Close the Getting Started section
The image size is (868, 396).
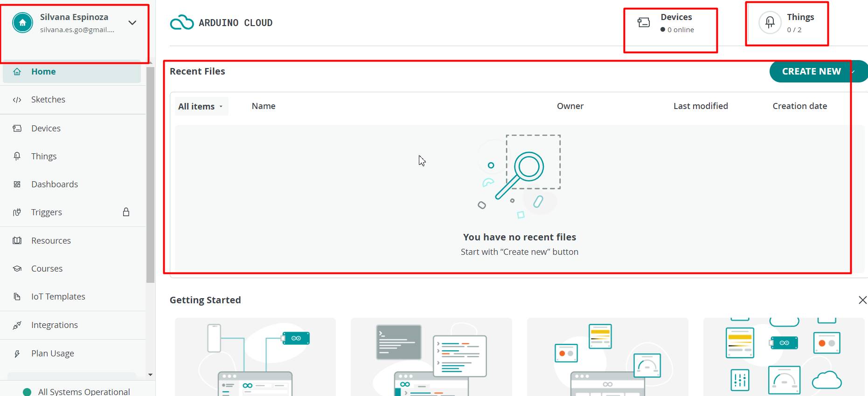coord(863,300)
